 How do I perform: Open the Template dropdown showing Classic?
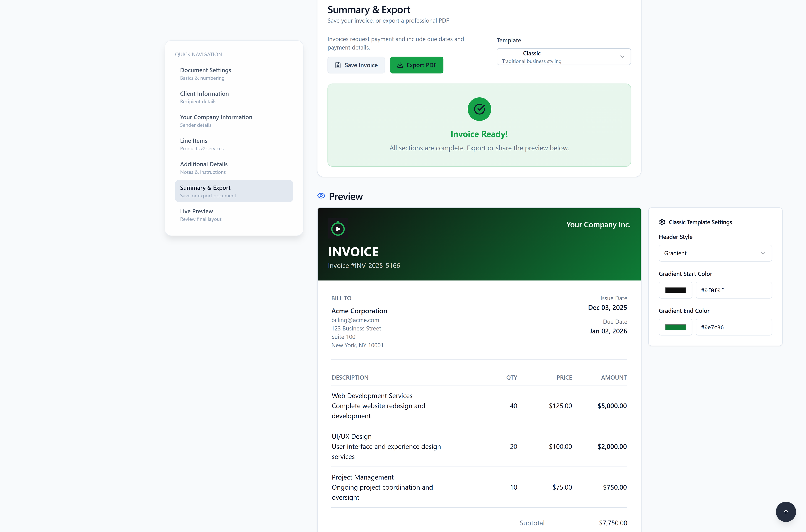point(563,57)
